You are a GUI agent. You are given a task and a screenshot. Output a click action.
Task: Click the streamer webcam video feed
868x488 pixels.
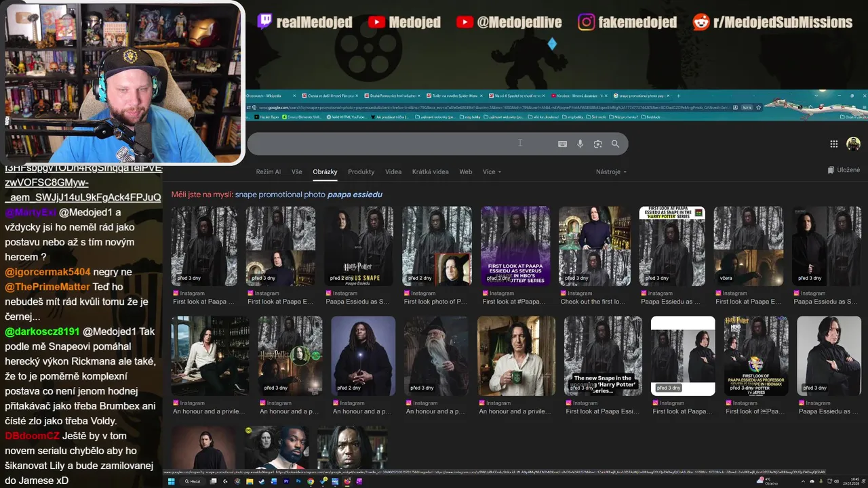[123, 83]
